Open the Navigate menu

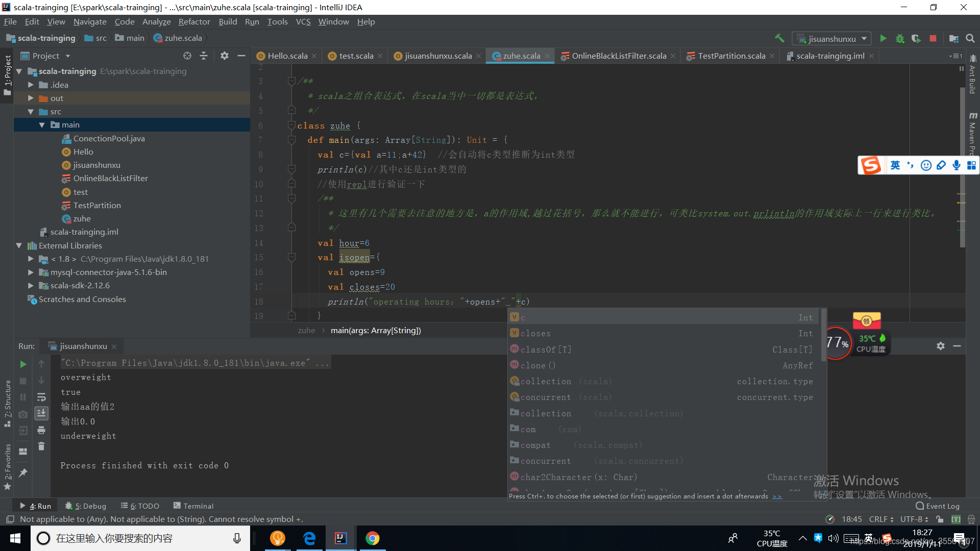pos(90,21)
